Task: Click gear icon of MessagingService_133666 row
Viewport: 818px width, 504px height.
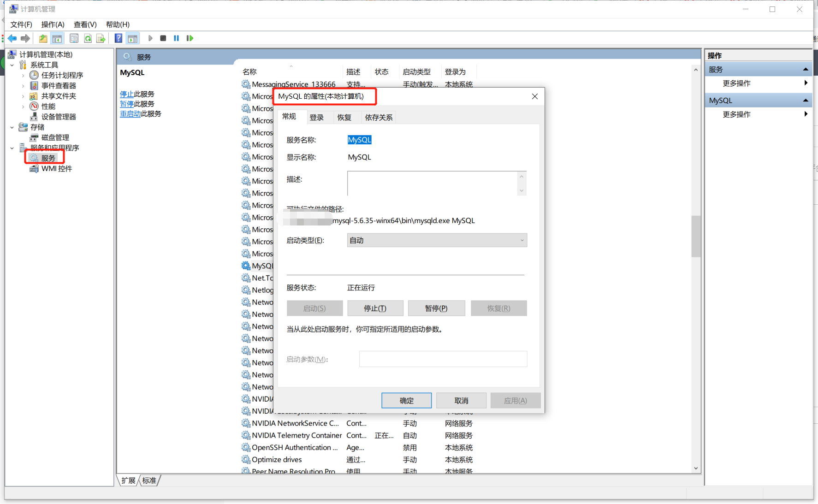Action: [246, 84]
